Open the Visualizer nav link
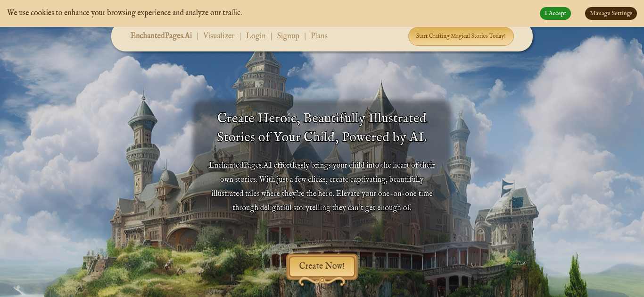644x297 pixels. pos(219,36)
